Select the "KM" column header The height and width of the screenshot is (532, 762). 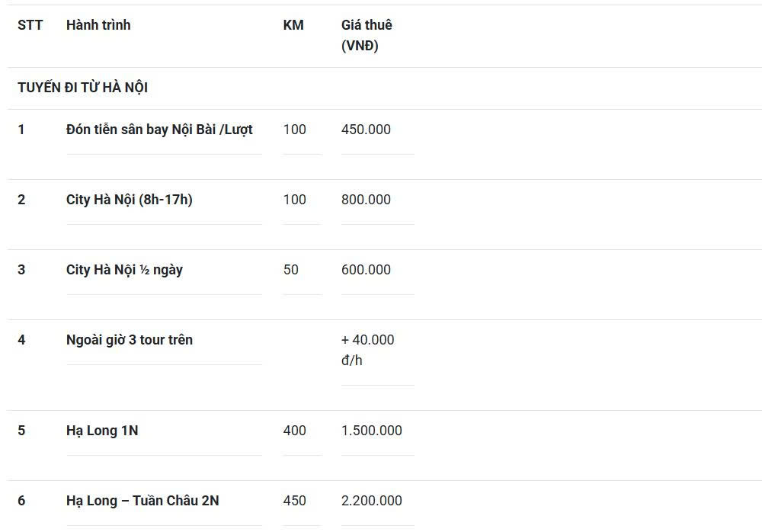(293, 25)
